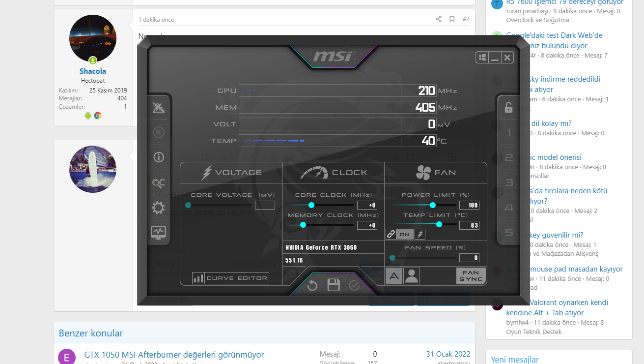Apply Afterburner settings with the checkmark
Screen dimensions: 644x364
(x=354, y=285)
